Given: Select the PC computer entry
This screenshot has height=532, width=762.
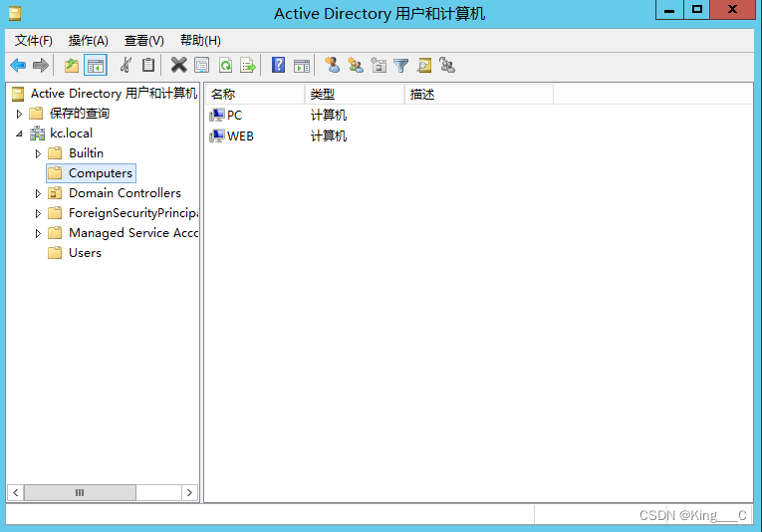Looking at the screenshot, I should tap(234, 116).
